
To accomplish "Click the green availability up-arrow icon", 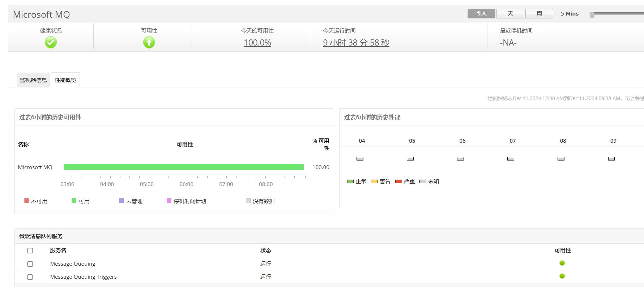I will 149,43.
